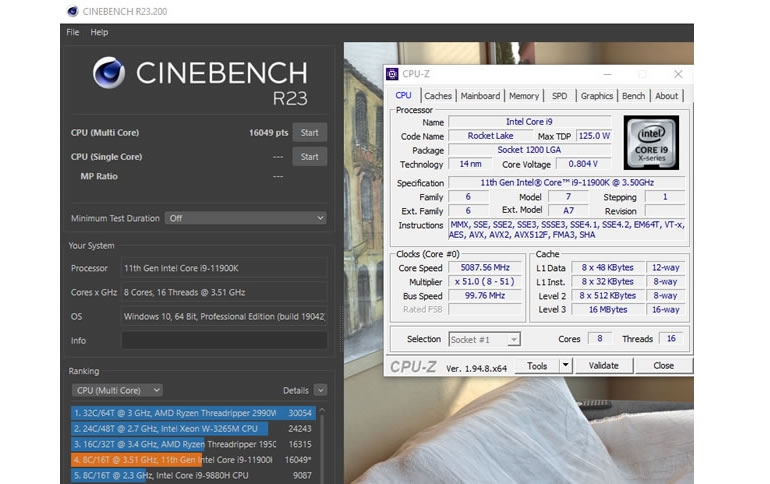Switch to the Graphics tab

click(x=597, y=96)
